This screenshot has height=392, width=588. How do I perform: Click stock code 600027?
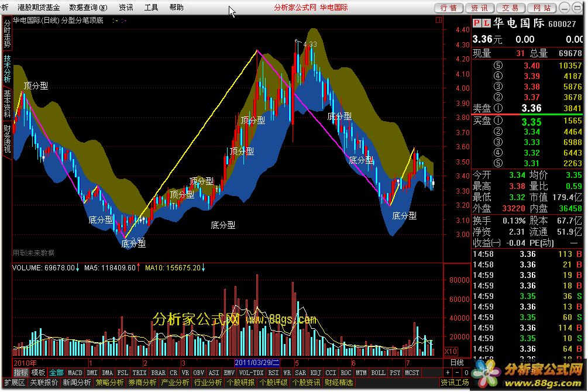pos(562,24)
